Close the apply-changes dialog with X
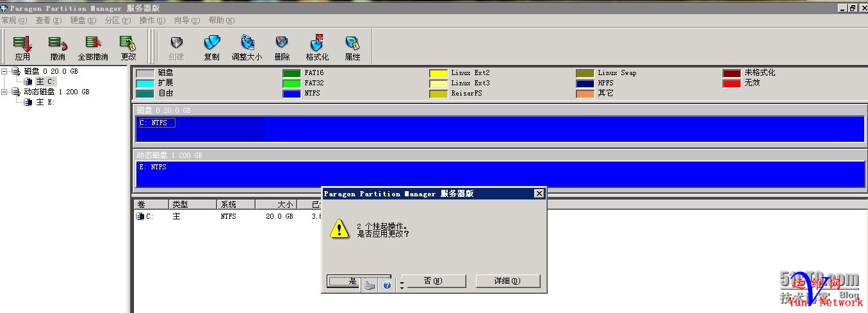 (x=539, y=193)
